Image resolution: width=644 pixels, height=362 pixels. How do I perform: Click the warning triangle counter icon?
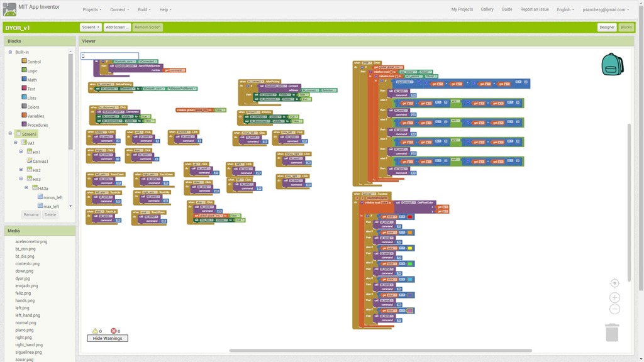click(x=96, y=331)
